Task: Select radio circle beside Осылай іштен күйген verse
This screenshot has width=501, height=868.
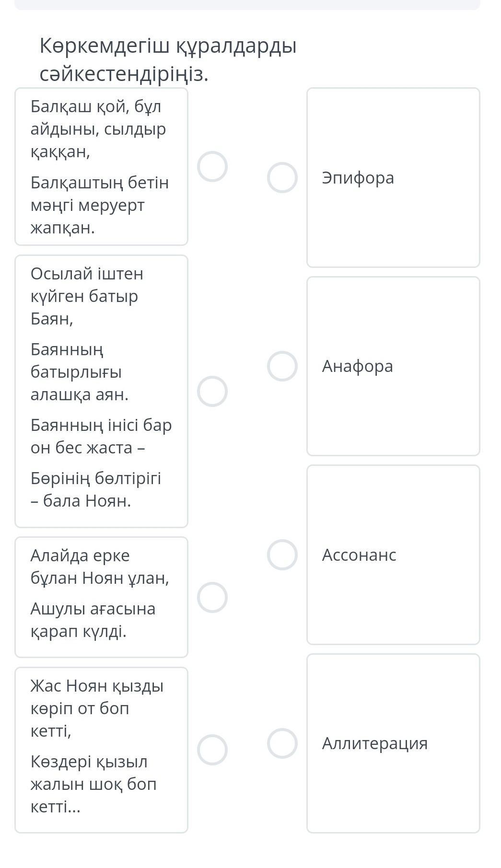Action: [x=212, y=391]
